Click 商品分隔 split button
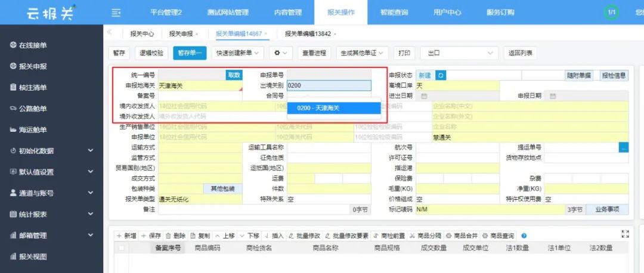The width and height of the screenshot is (644, 273). [x=425, y=235]
